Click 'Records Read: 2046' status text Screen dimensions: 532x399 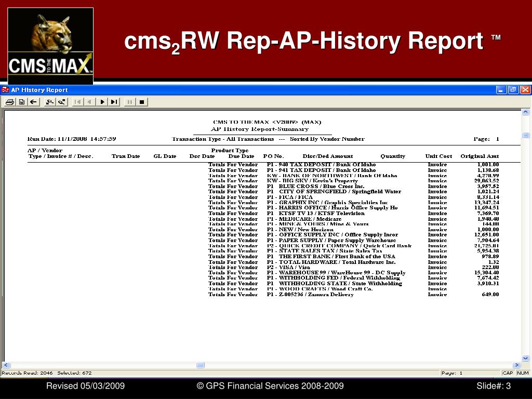pyautogui.click(x=27, y=373)
